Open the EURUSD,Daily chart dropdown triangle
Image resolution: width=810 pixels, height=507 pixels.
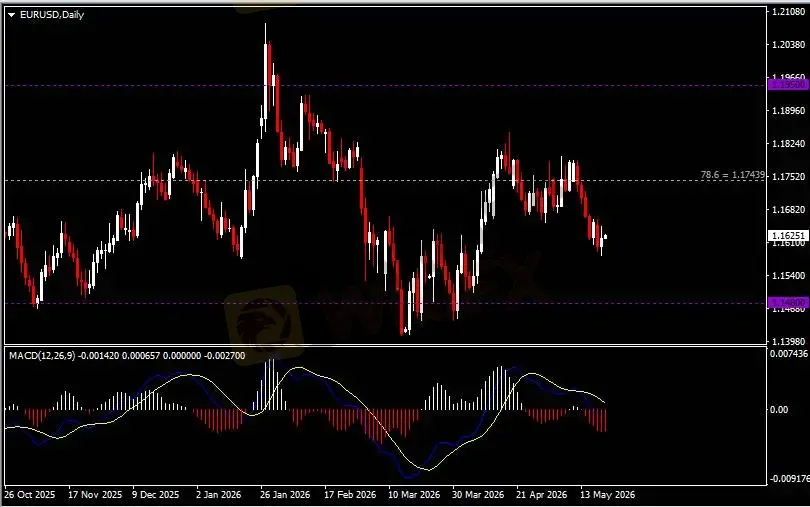point(11,15)
